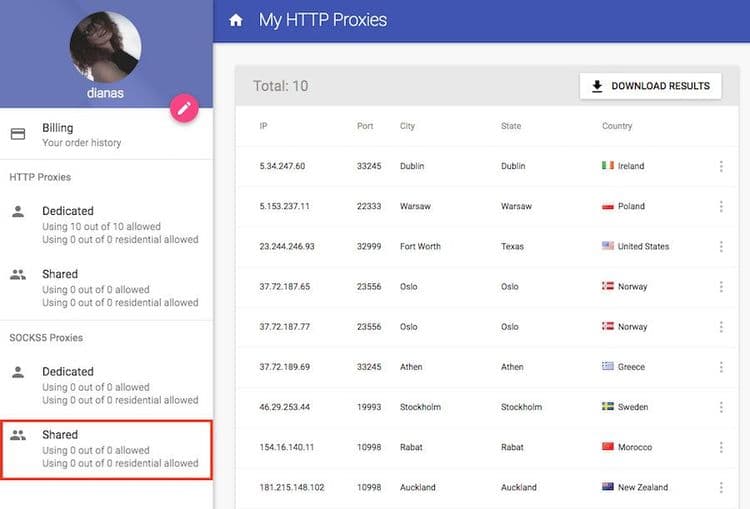Click the home icon in header
This screenshot has height=509, width=750.
pos(236,20)
